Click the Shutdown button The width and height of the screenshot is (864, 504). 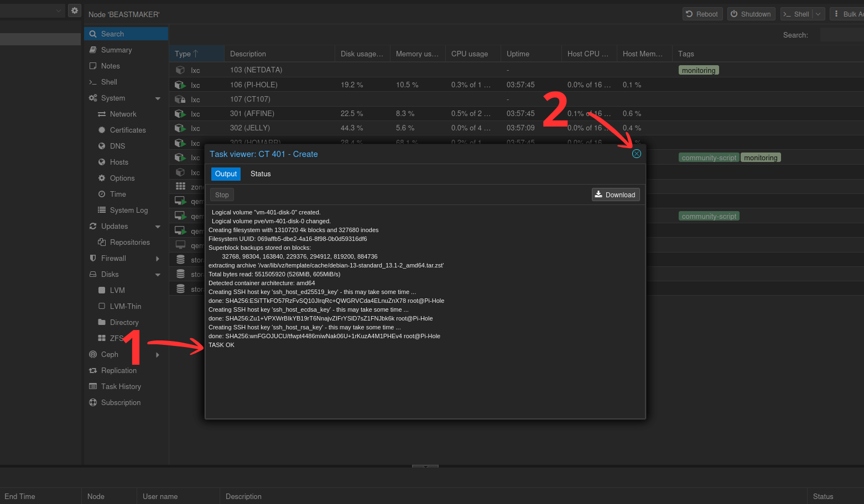coord(751,14)
